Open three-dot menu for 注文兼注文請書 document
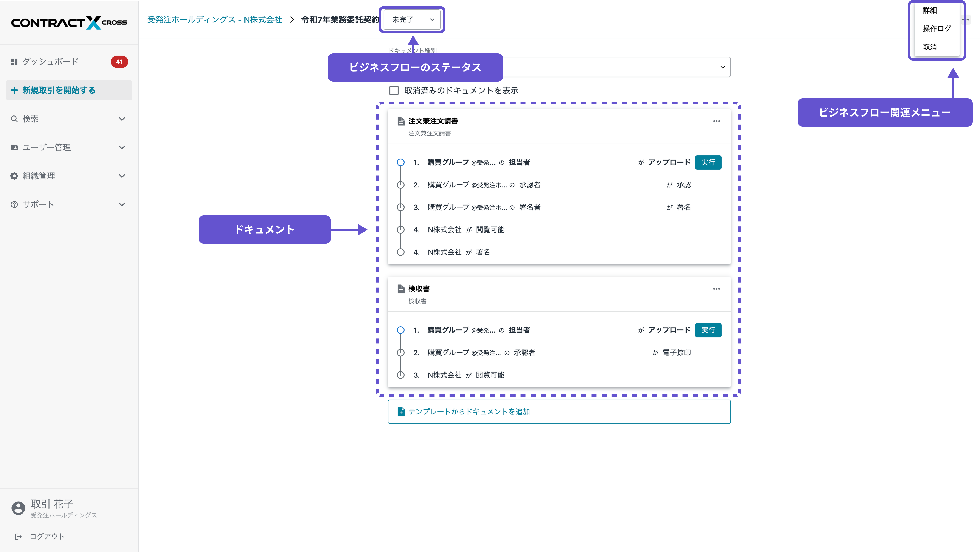 click(716, 121)
